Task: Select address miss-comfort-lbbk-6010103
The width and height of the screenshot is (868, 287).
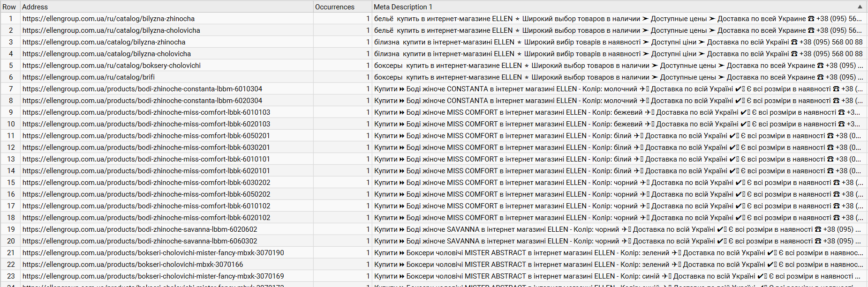Action: 167,112
